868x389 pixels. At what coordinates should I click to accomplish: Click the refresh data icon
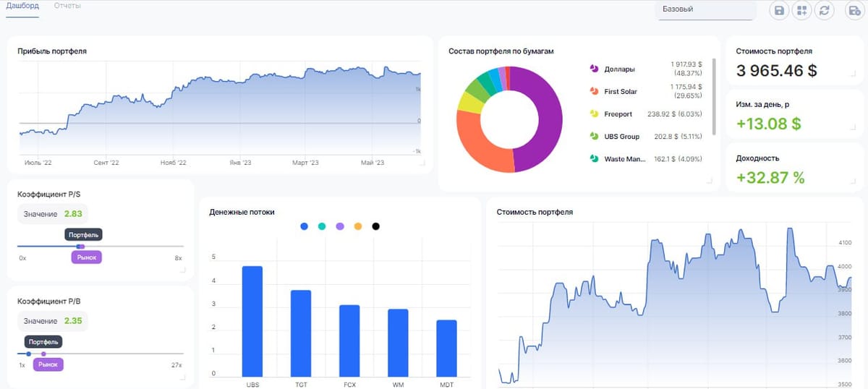(824, 10)
